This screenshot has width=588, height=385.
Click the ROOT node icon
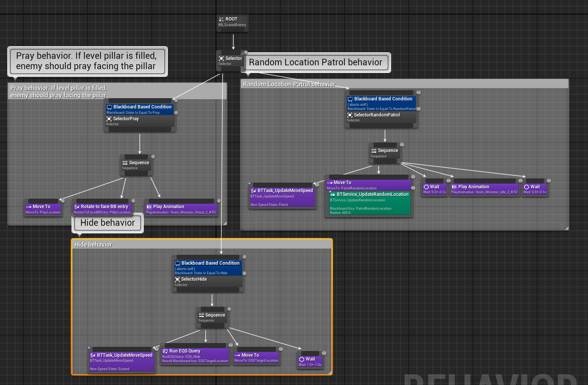pos(221,19)
